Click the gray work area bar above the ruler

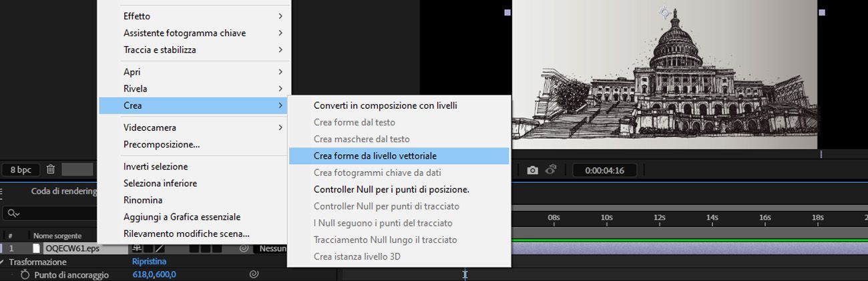pos(689,208)
